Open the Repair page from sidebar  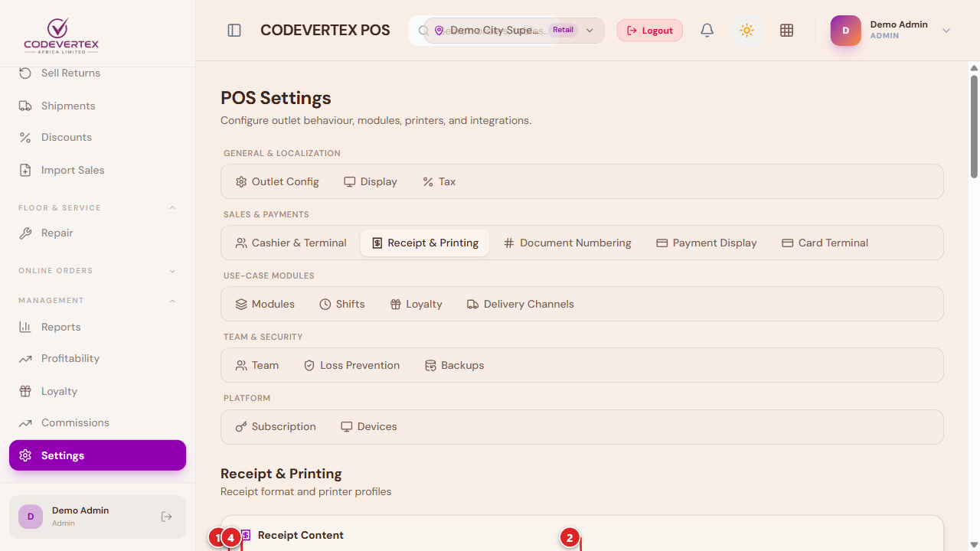point(97,233)
